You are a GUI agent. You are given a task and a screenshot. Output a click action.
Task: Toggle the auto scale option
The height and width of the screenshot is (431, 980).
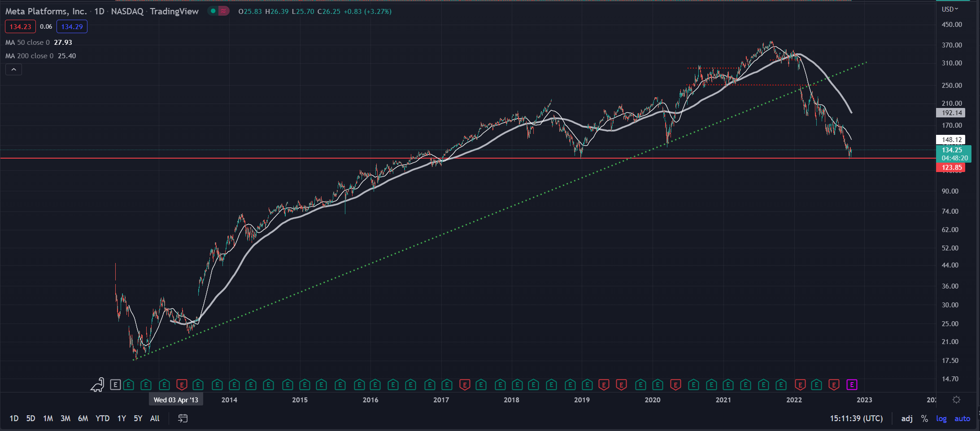point(962,418)
